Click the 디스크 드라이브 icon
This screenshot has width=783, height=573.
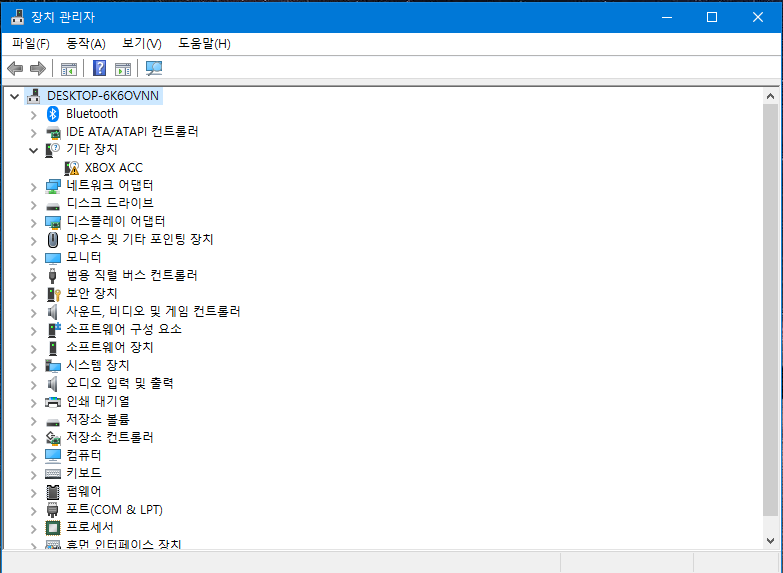click(x=53, y=205)
